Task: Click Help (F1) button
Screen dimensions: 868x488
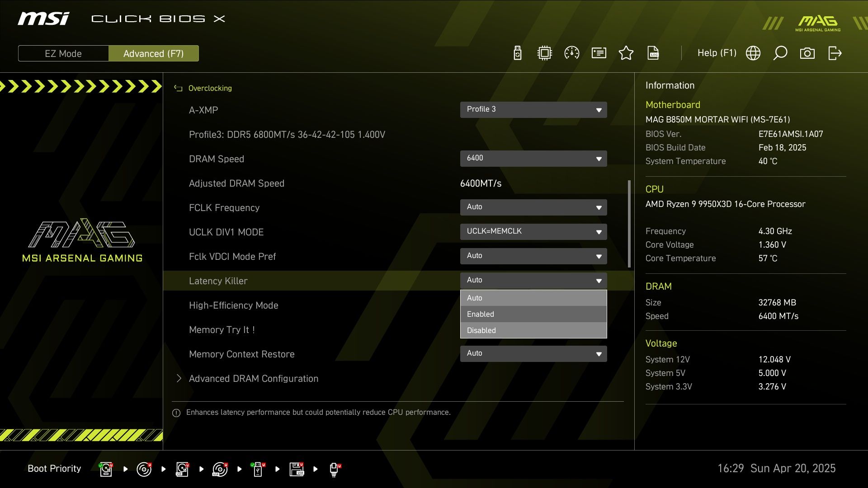Action: tap(717, 53)
